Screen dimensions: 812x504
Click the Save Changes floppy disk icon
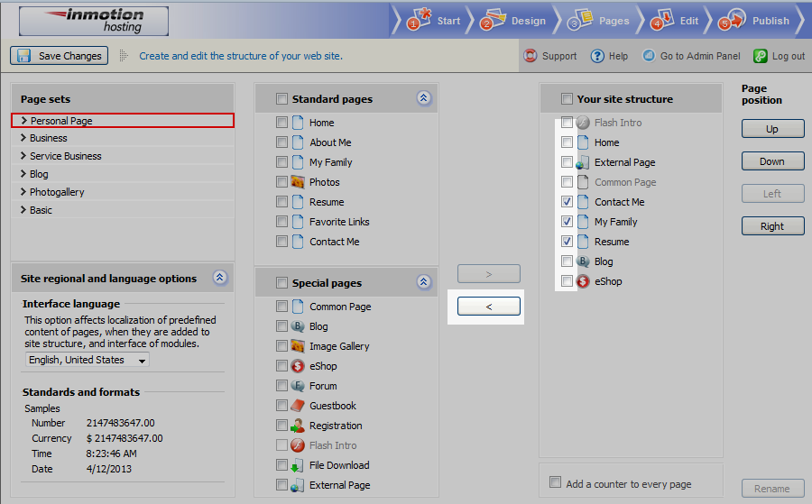pos(24,56)
